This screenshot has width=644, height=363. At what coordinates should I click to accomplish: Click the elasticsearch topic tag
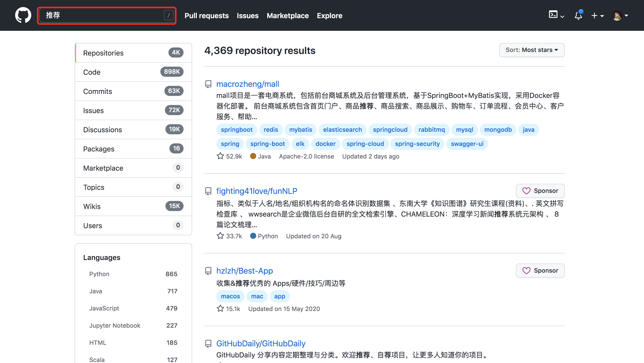pyautogui.click(x=342, y=130)
